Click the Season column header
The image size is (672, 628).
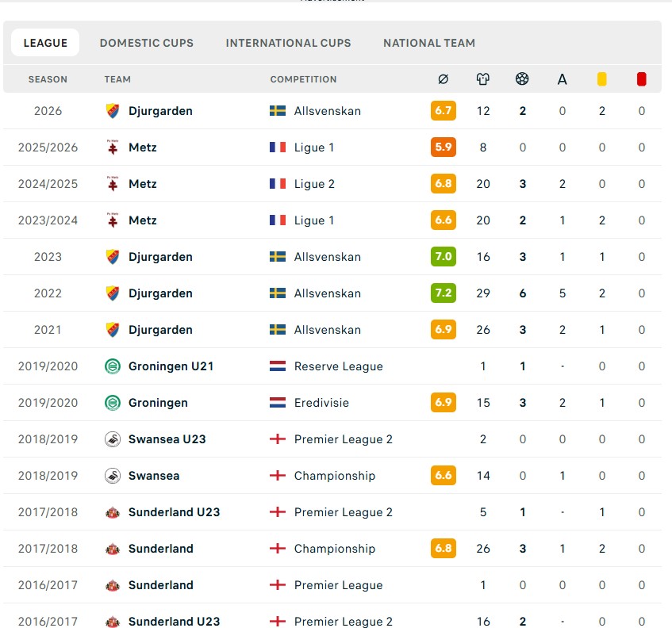[48, 79]
